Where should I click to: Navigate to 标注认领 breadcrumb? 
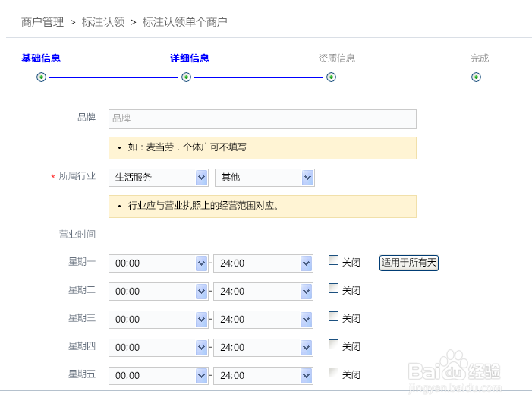(x=103, y=22)
